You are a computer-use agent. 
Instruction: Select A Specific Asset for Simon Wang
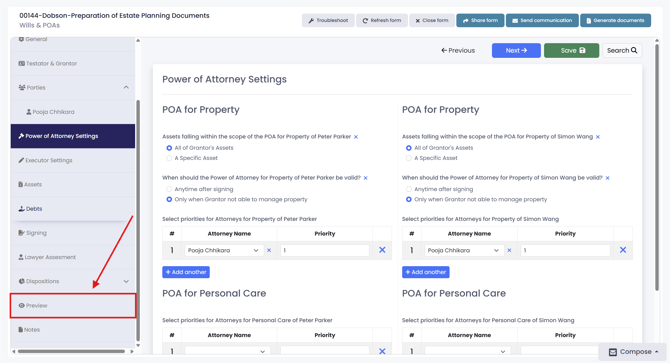(409, 158)
